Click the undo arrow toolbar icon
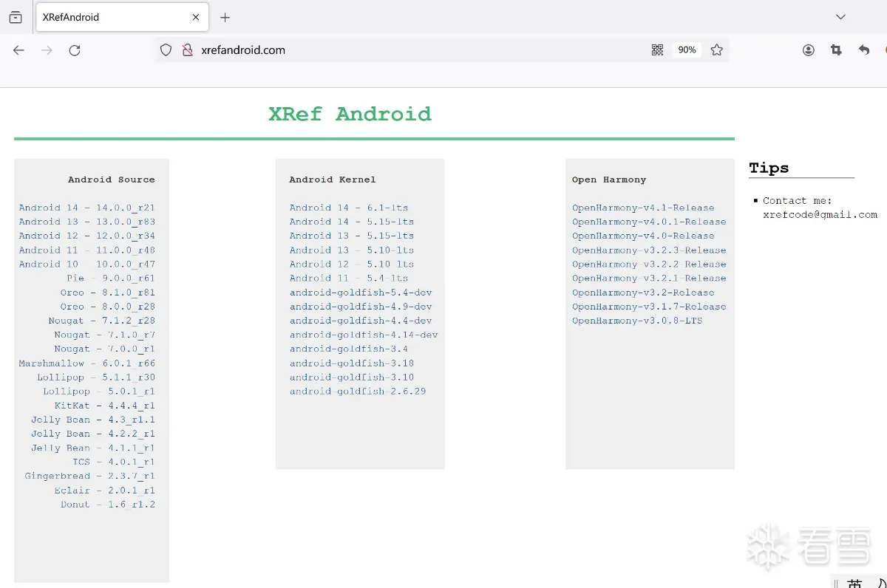This screenshot has width=887, height=588. tap(864, 50)
